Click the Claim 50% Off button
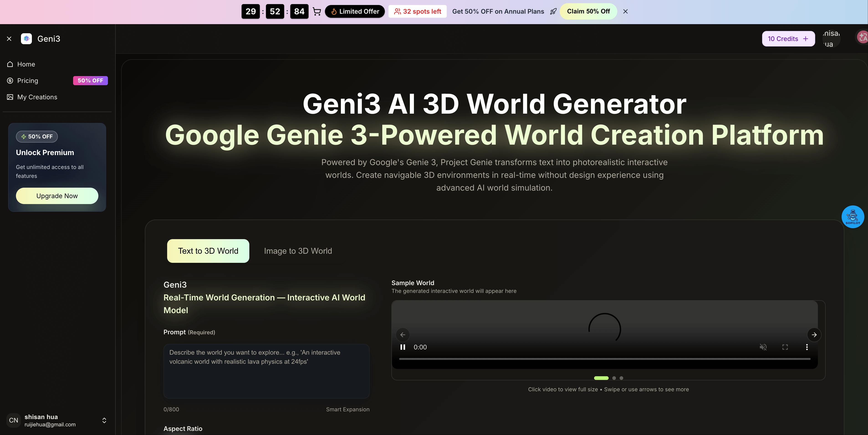Screen dimensions: 868x435 coord(588,11)
